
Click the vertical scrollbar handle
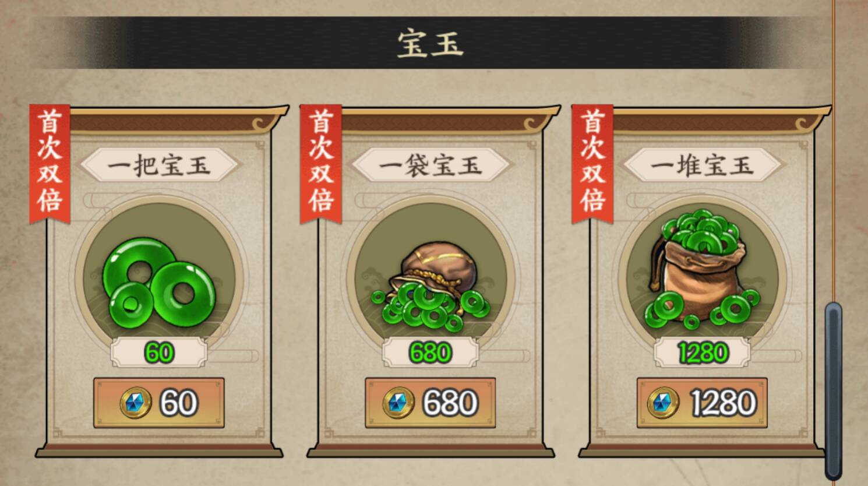pos(834,390)
